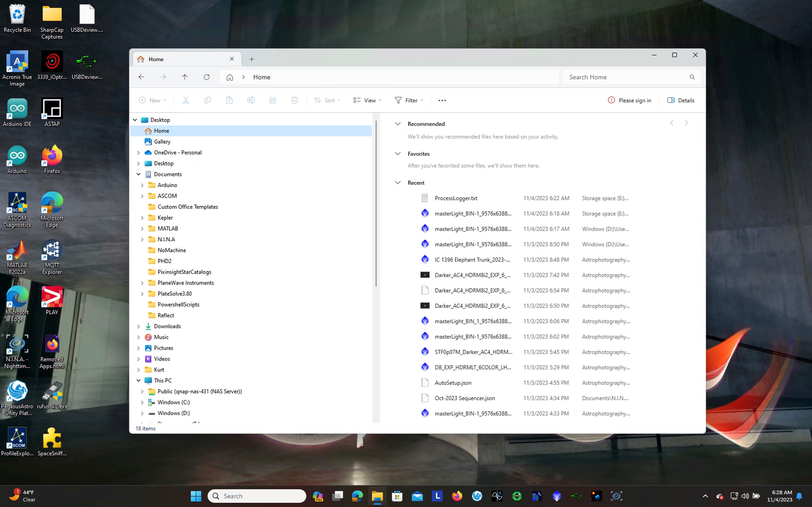Click the Refresh icon in navigation bar

tap(206, 77)
